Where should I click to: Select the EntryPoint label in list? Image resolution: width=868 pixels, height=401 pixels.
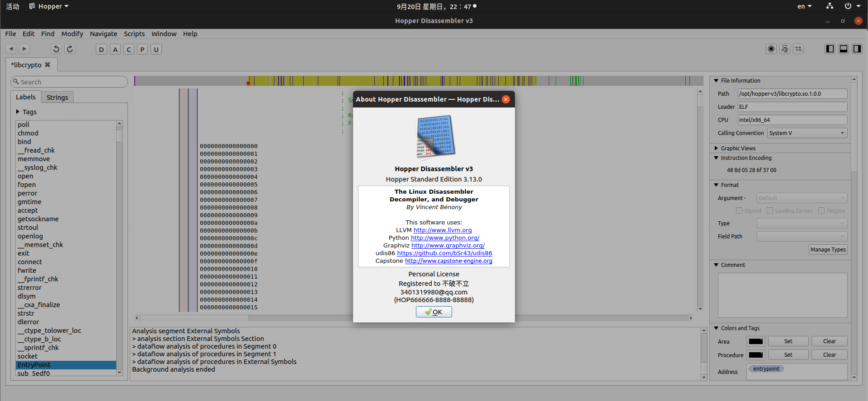coord(66,365)
